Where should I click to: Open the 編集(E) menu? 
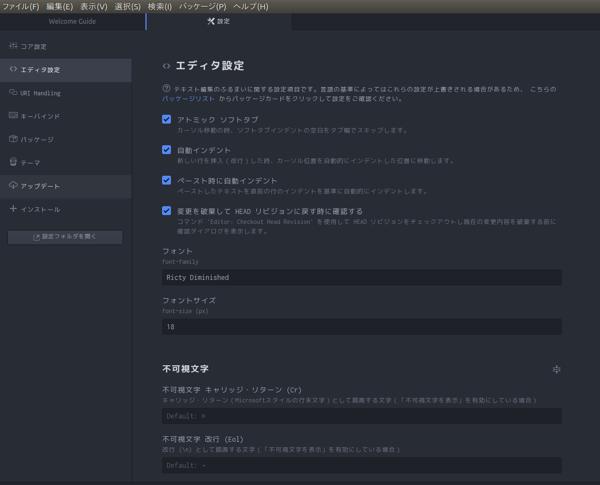[x=59, y=7]
